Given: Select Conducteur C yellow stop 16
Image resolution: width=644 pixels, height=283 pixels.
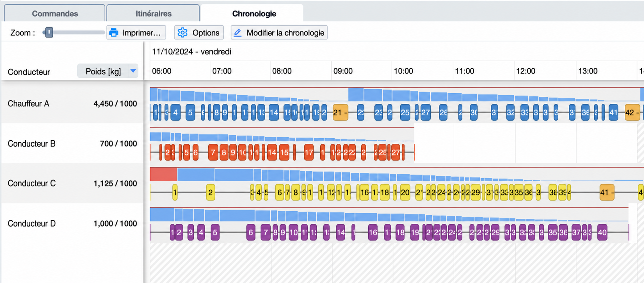Looking at the screenshot, I should tap(365, 192).
